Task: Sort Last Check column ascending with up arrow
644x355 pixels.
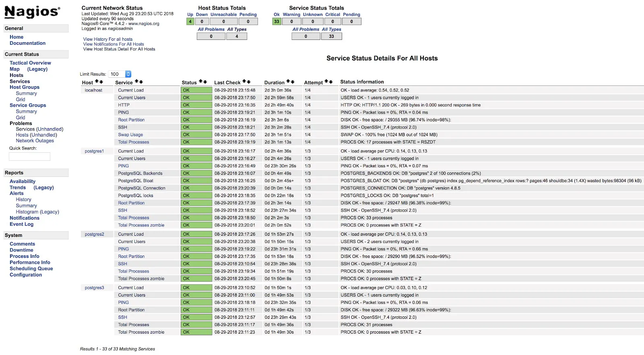Action: click(x=244, y=82)
